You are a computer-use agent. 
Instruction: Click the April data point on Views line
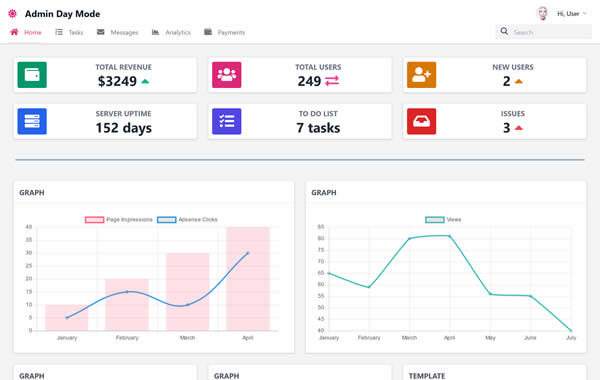pyautogui.click(x=450, y=236)
